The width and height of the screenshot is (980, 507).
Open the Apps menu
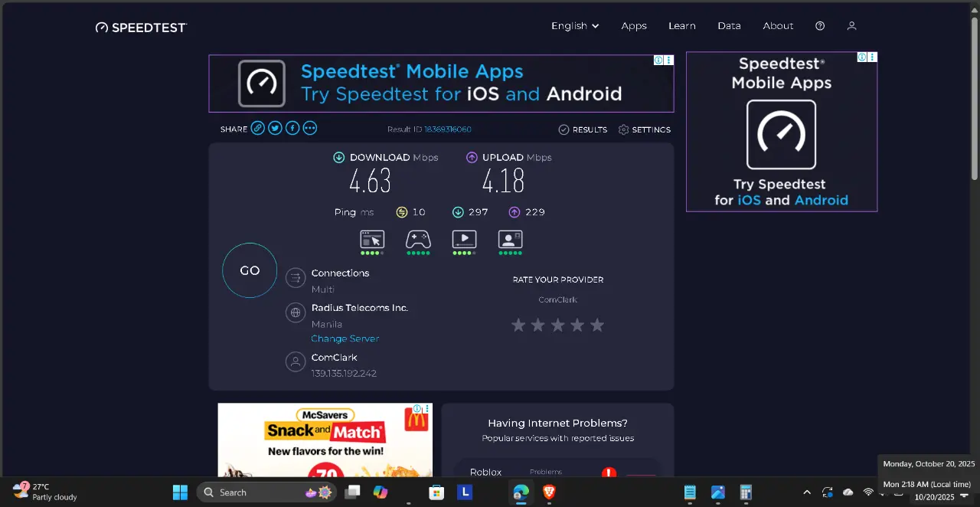click(x=634, y=26)
